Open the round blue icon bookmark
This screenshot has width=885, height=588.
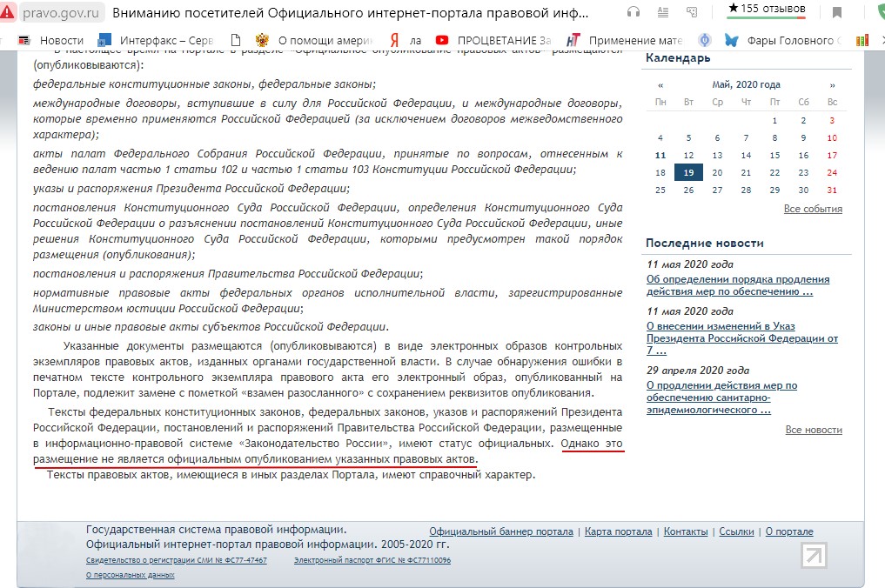coord(704,40)
